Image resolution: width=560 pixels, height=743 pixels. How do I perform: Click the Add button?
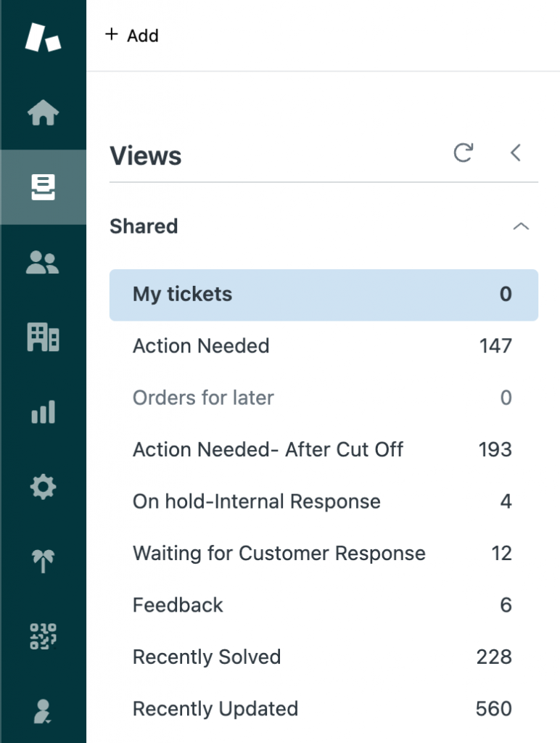(x=132, y=36)
